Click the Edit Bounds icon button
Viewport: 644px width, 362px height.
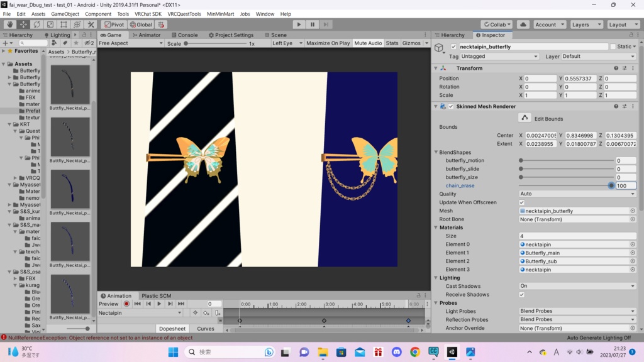click(525, 118)
